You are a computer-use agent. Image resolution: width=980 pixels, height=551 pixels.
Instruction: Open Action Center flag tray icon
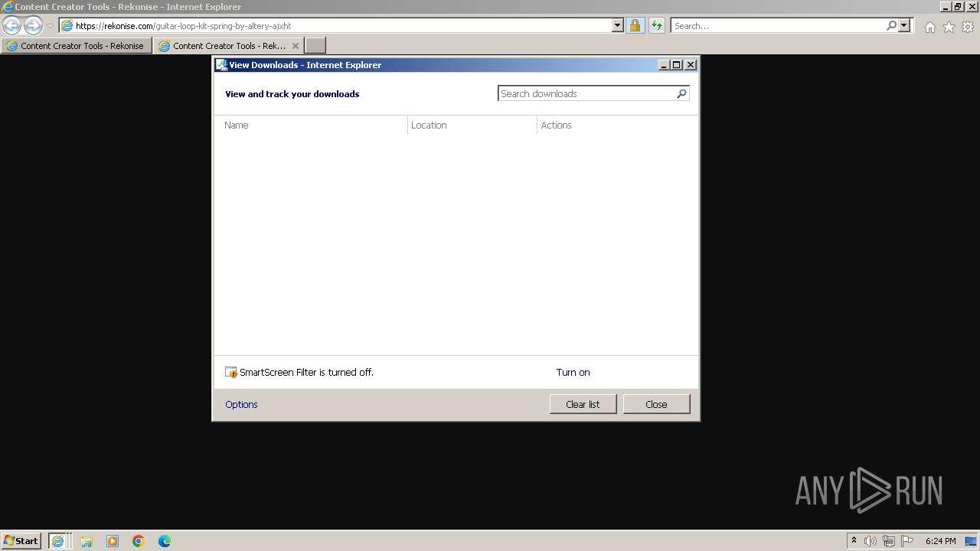coord(906,541)
